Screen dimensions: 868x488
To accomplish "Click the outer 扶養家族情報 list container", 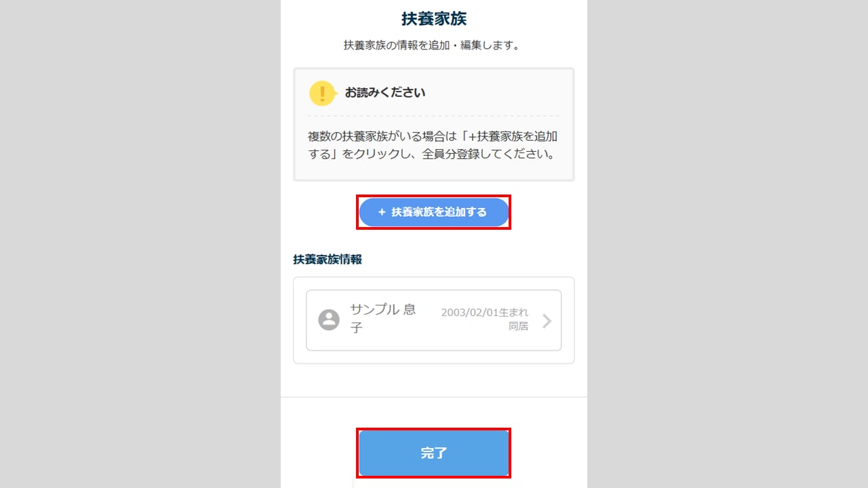I will [434, 321].
